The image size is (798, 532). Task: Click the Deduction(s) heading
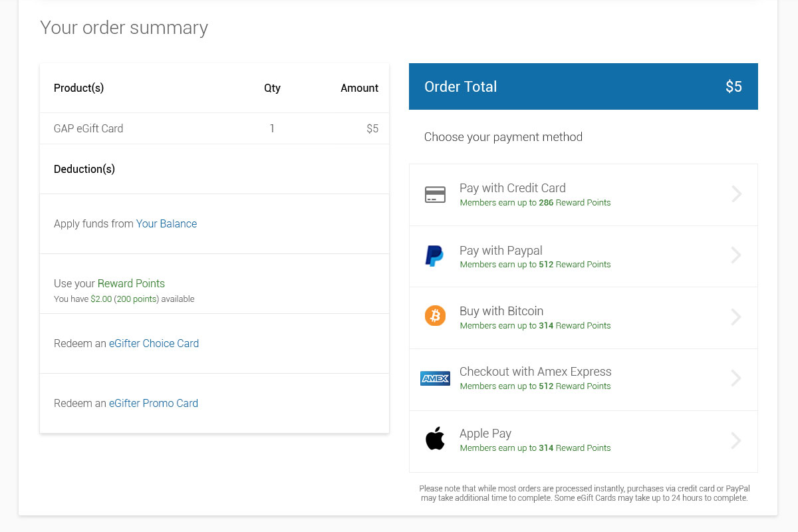84,169
